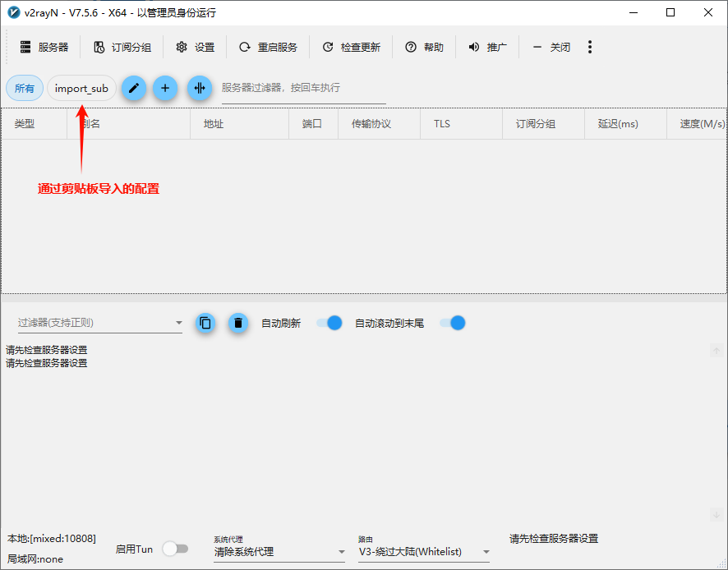Minimize the v2rayN window
The height and width of the screenshot is (570, 728).
point(634,12)
